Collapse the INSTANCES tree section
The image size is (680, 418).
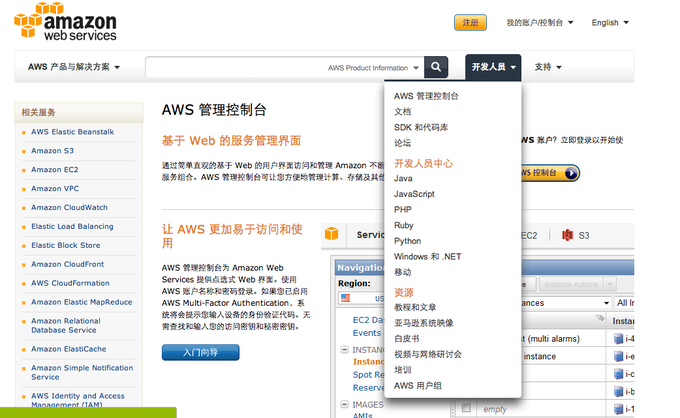click(344, 349)
